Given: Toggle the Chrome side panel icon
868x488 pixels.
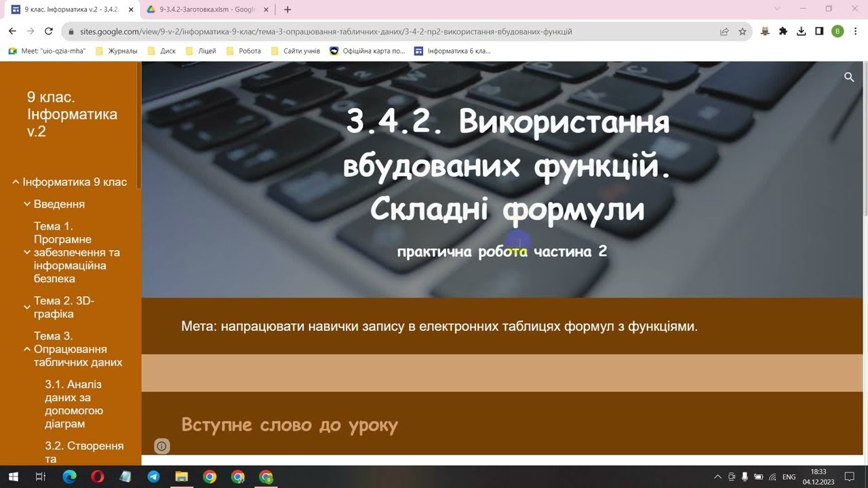Looking at the screenshot, I should pos(819,31).
